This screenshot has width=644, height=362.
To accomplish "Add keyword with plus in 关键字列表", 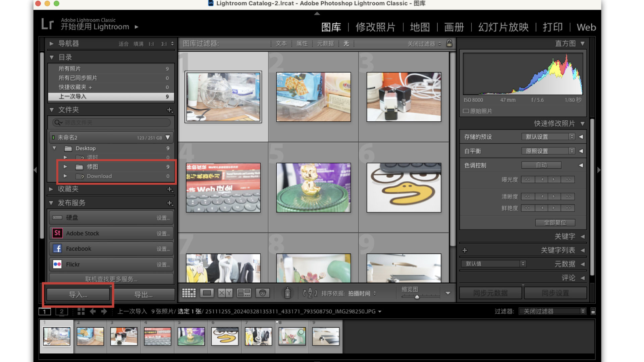I will coord(465,250).
